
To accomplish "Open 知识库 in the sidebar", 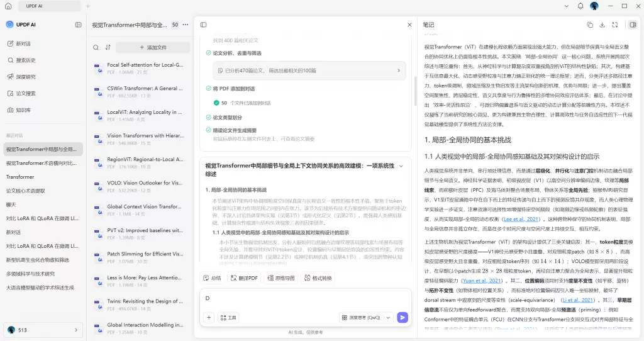I will (23, 110).
